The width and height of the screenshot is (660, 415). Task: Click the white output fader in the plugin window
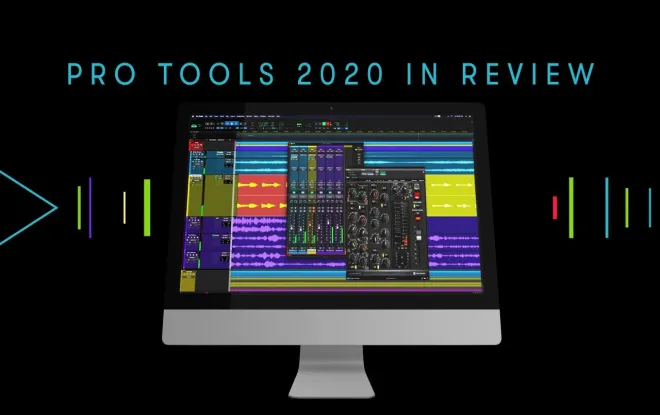click(x=418, y=236)
